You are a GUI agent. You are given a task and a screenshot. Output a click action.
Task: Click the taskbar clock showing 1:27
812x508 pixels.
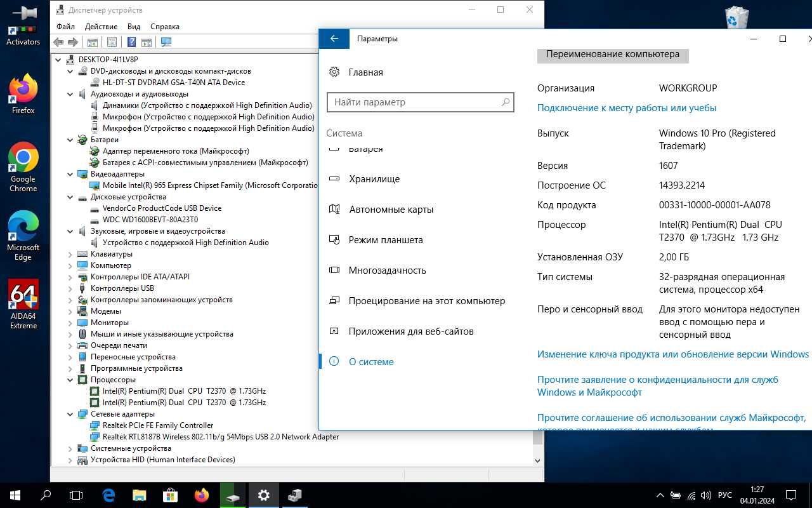point(757,495)
